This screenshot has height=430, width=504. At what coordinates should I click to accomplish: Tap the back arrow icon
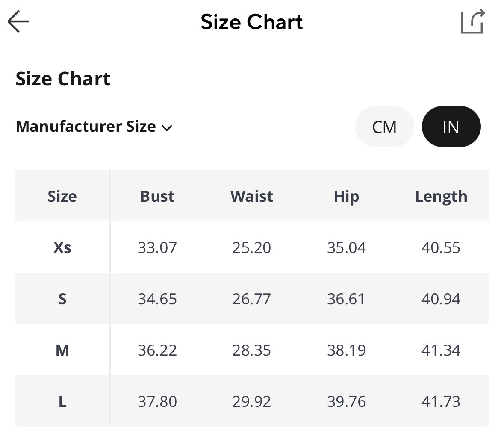(x=18, y=21)
